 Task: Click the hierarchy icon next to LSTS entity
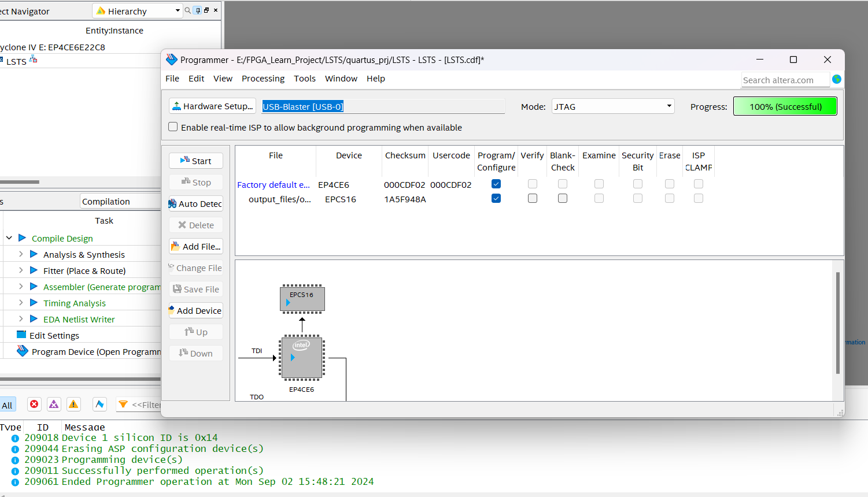click(33, 60)
